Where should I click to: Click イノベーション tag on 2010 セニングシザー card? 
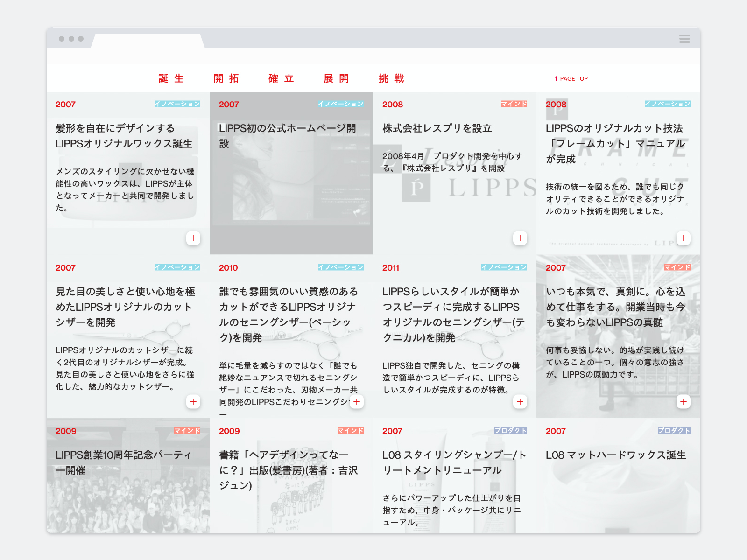pyautogui.click(x=341, y=267)
